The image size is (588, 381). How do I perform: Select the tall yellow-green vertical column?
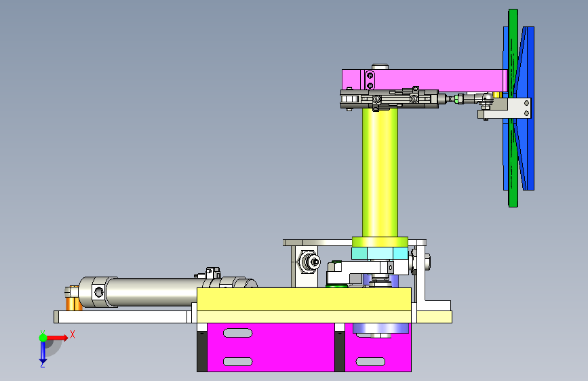(380, 172)
